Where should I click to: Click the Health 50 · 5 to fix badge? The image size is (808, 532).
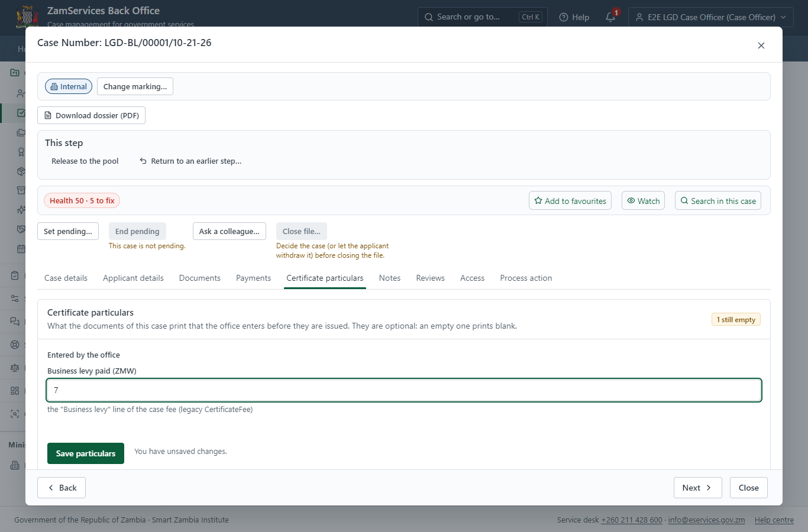82,200
